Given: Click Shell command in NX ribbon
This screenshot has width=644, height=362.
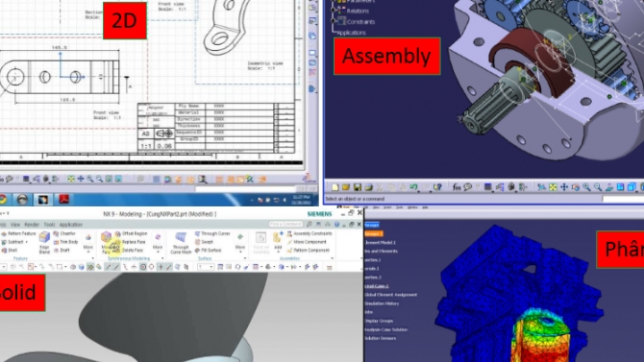Looking at the screenshot, I should [x=9, y=250].
